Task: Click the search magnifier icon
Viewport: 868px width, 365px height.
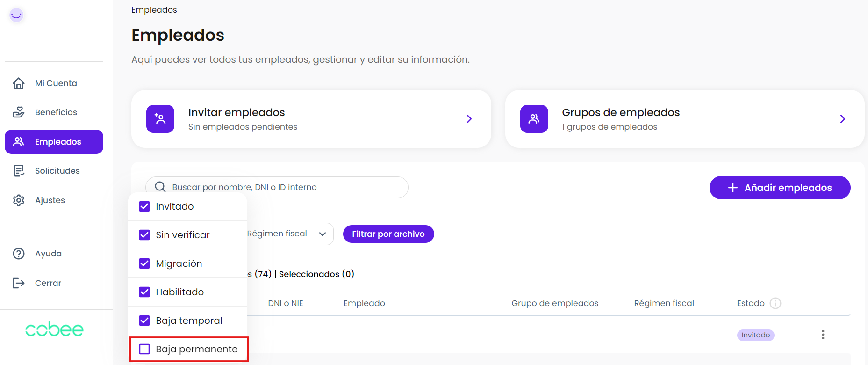Action: tap(160, 187)
